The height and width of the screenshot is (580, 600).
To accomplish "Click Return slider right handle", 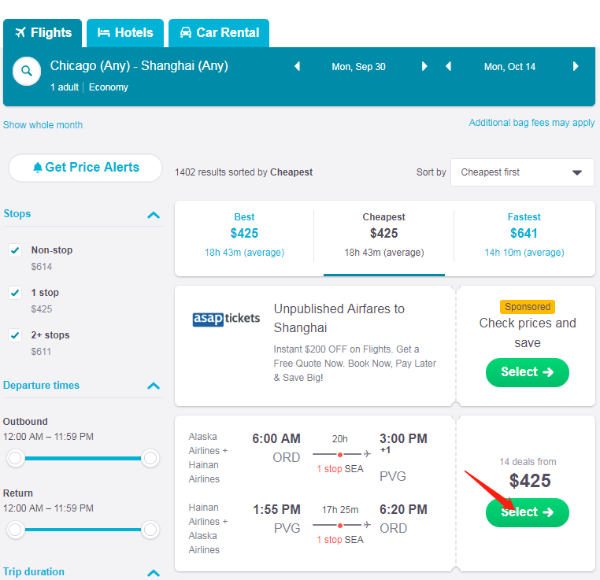I will pos(150,529).
